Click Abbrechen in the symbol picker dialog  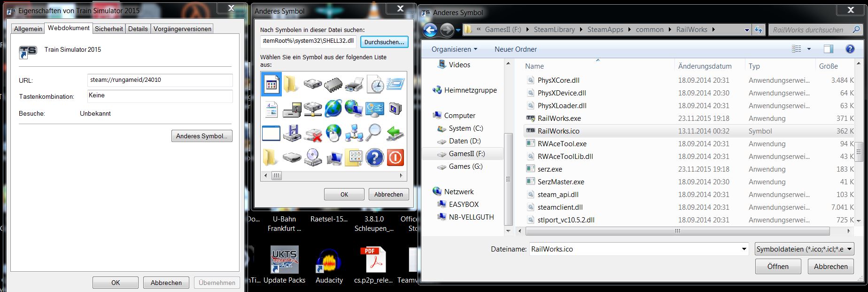click(x=389, y=194)
